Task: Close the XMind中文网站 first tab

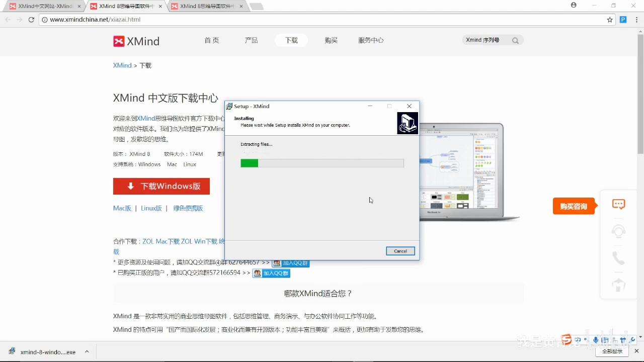Action: (79, 7)
